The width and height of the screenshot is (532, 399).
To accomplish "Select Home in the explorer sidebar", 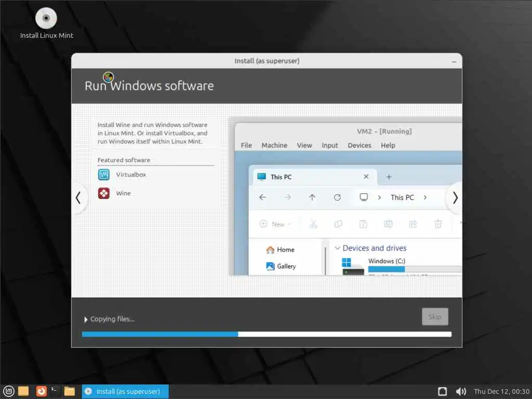I will (280, 250).
